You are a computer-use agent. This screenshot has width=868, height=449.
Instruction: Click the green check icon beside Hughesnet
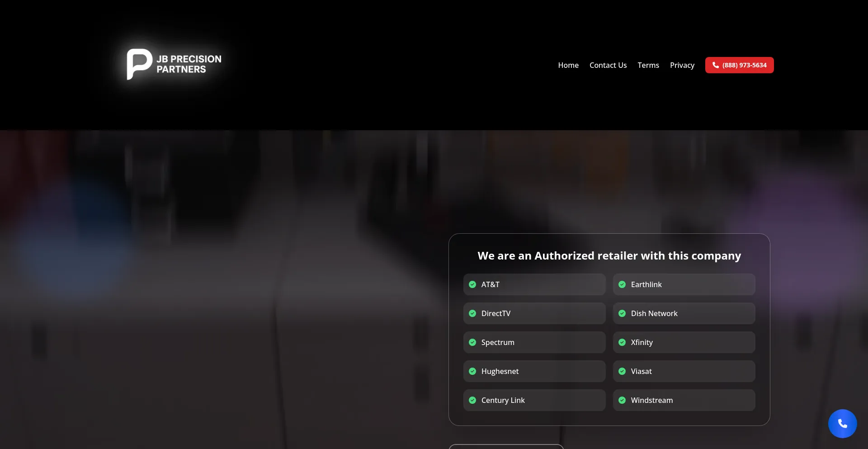[x=472, y=371]
